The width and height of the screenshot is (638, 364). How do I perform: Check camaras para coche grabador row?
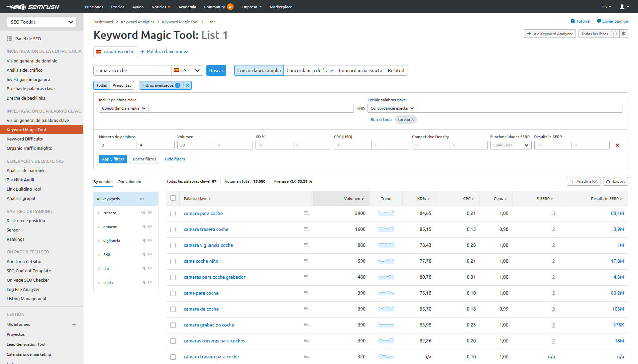(173, 277)
